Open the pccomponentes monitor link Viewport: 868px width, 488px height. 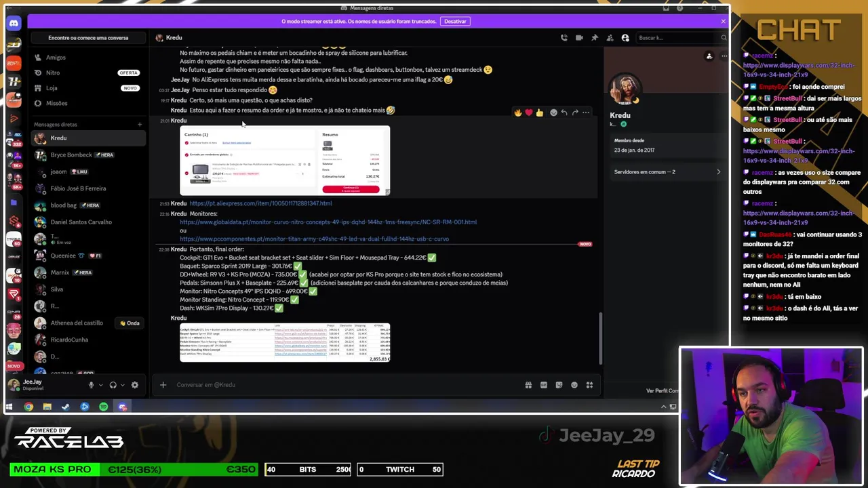(314, 239)
